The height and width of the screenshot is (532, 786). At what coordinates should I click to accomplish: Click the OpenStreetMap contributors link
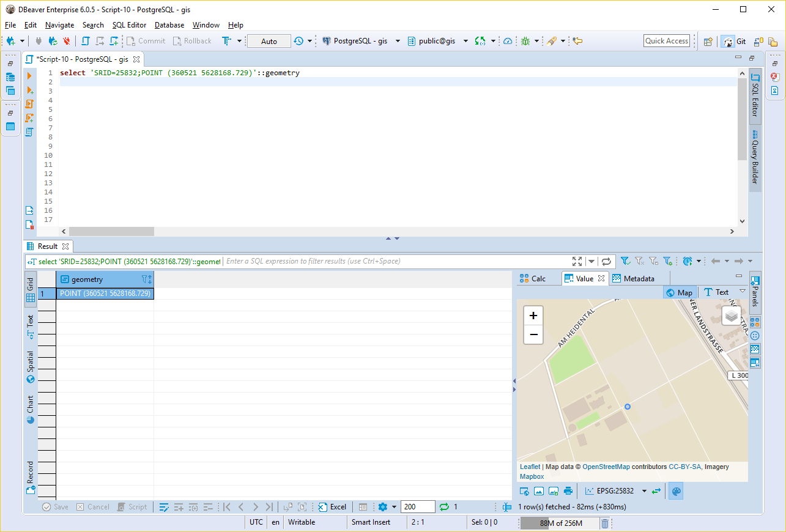click(606, 467)
